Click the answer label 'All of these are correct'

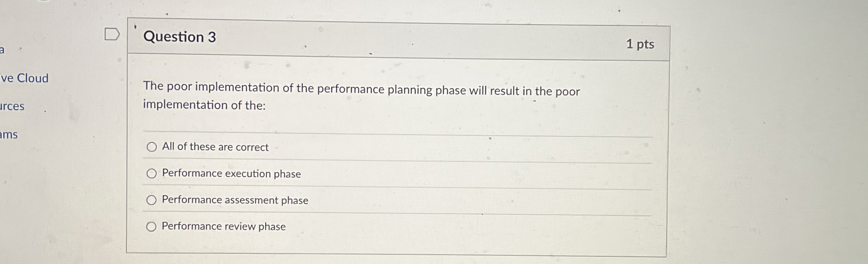[215, 147]
